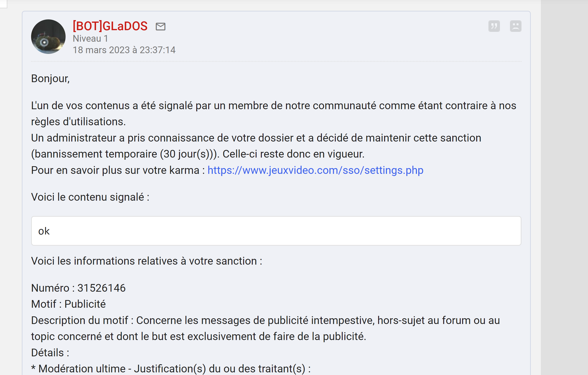Follow the jeuxvideo.com/sso/settings.php link
The image size is (588, 375).
315,170
